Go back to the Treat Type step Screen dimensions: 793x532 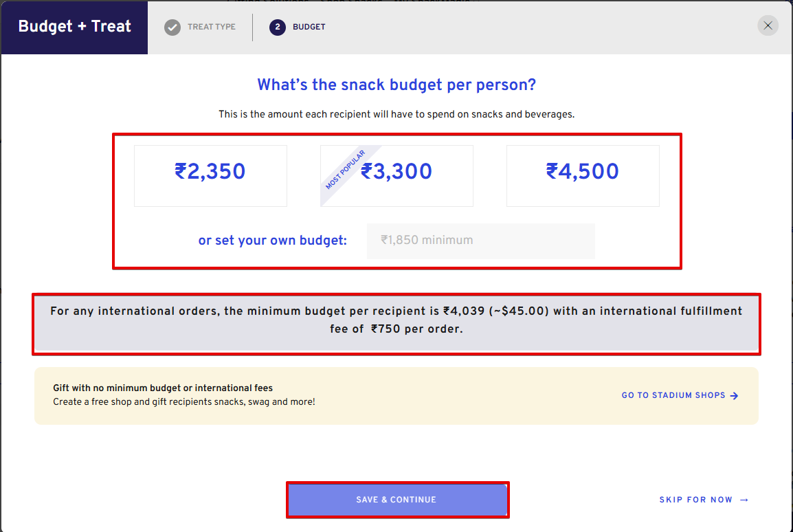click(211, 27)
